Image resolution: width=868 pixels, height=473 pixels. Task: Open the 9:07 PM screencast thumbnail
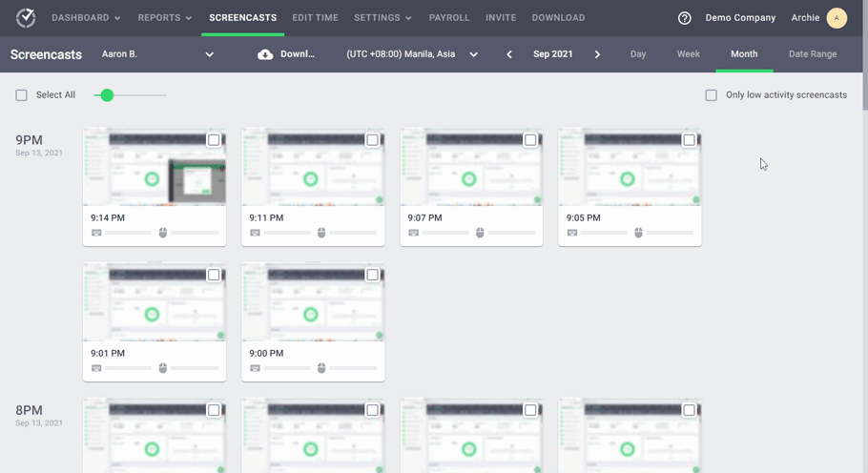[471, 167]
